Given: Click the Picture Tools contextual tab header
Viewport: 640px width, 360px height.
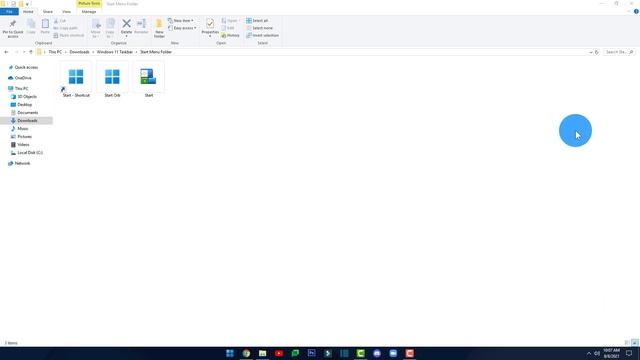Looking at the screenshot, I should (x=89, y=4).
